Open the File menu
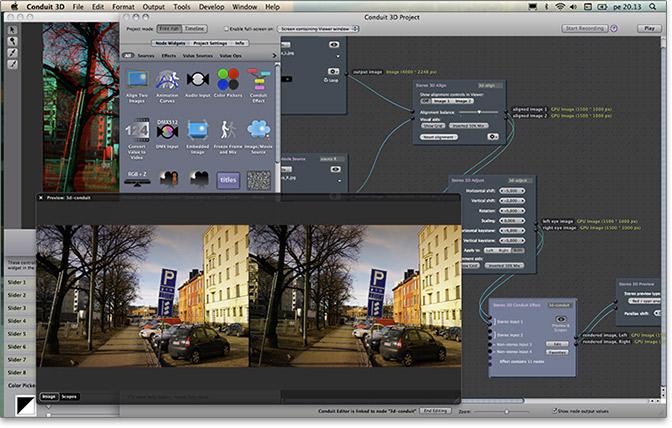Viewport: 672px width, 428px height. coord(78,7)
